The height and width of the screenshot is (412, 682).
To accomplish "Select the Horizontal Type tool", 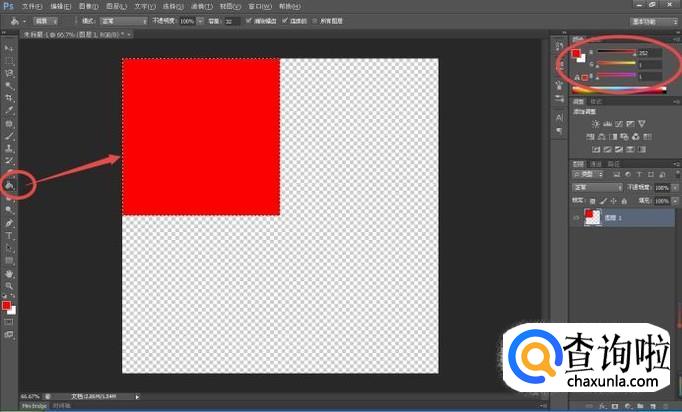I will [x=9, y=235].
